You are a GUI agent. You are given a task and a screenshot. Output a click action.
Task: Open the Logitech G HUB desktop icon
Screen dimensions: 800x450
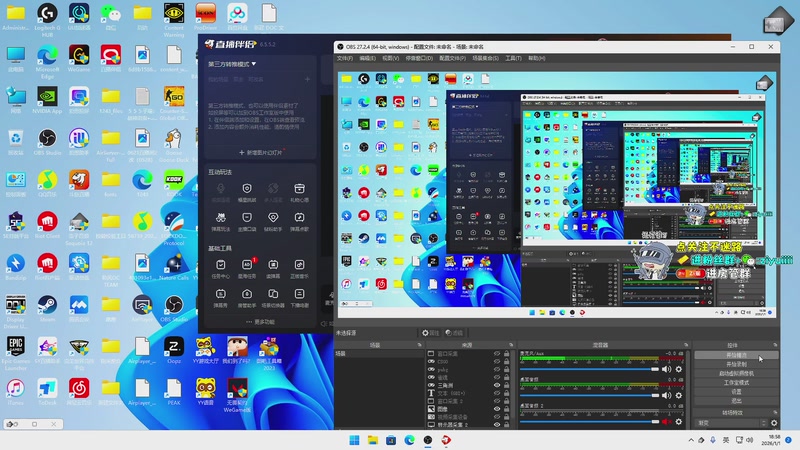(47, 20)
